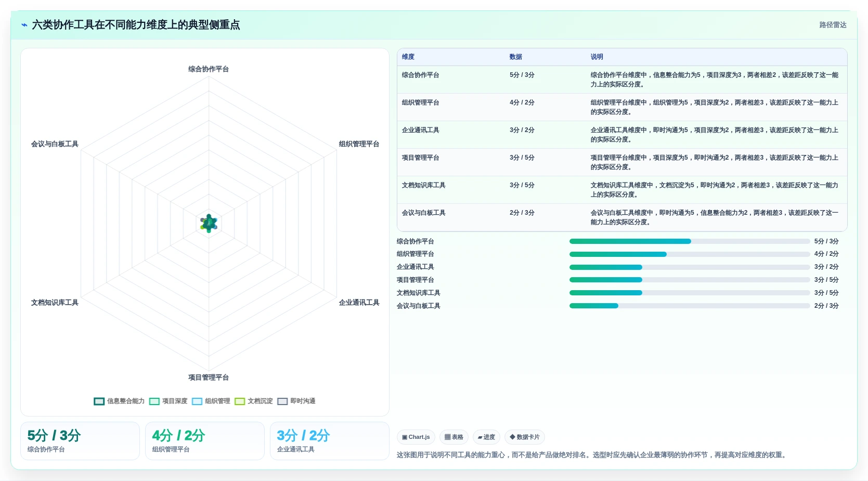Select the 组织管理平台 table row name
Screen dimensions: 868x481
click(420, 102)
